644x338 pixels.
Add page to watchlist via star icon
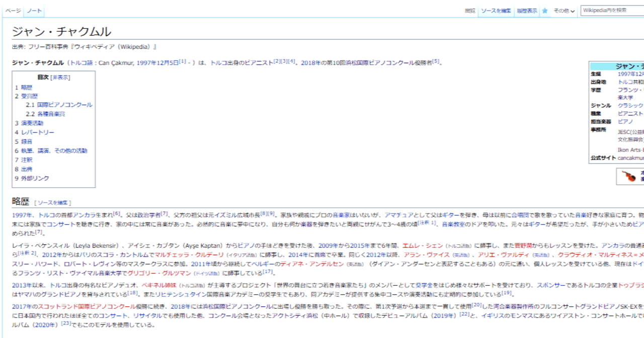(545, 10)
